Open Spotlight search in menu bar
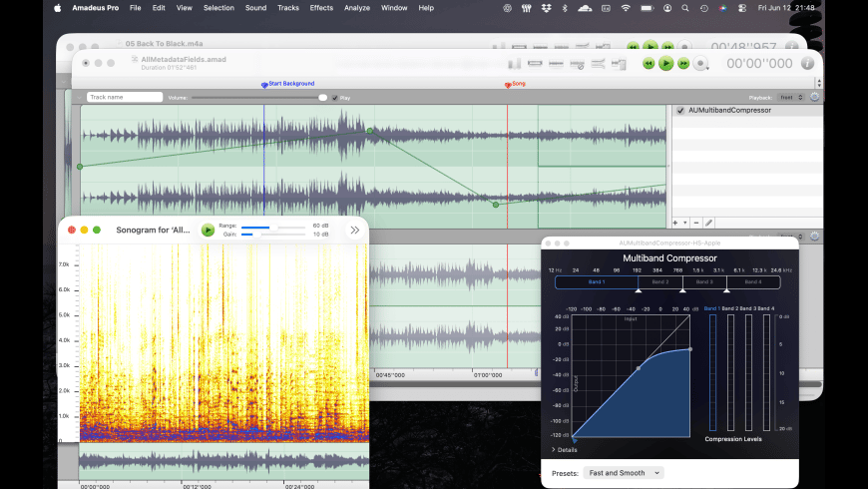 click(x=685, y=8)
